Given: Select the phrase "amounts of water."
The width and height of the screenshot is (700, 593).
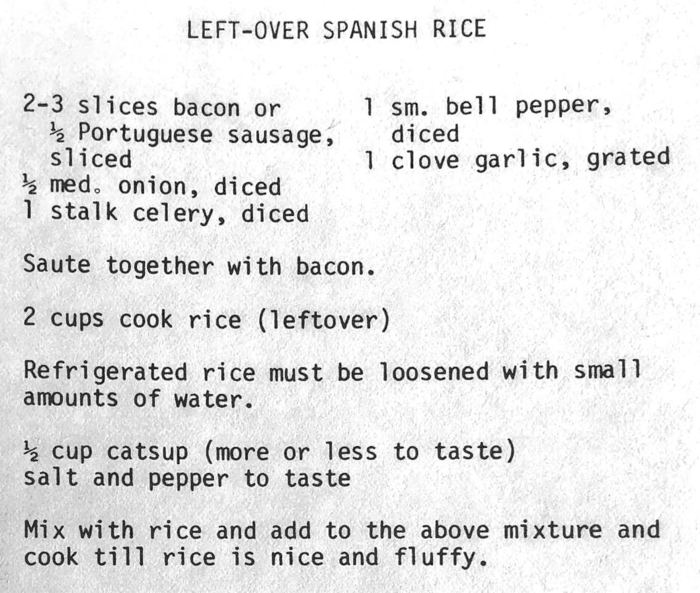Looking at the screenshot, I should tap(139, 398).
